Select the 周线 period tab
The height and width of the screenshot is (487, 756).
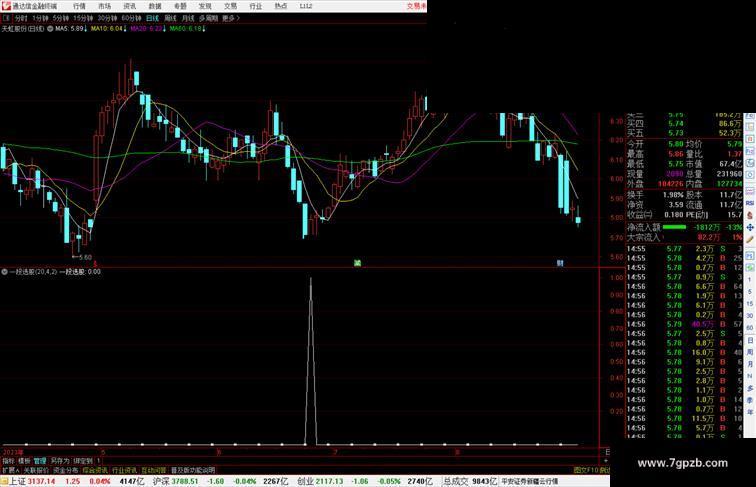pyautogui.click(x=170, y=18)
